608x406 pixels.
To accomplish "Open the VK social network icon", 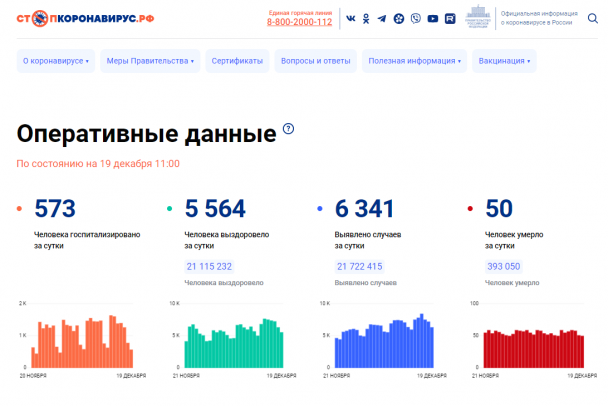I will coord(350,18).
